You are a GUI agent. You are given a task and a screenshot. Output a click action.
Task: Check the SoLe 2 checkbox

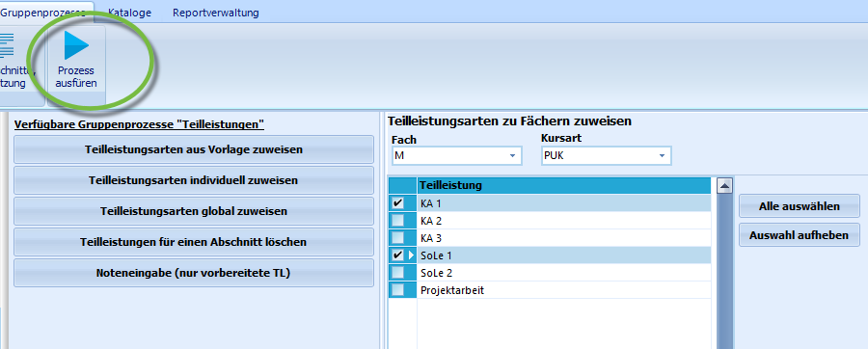397,273
